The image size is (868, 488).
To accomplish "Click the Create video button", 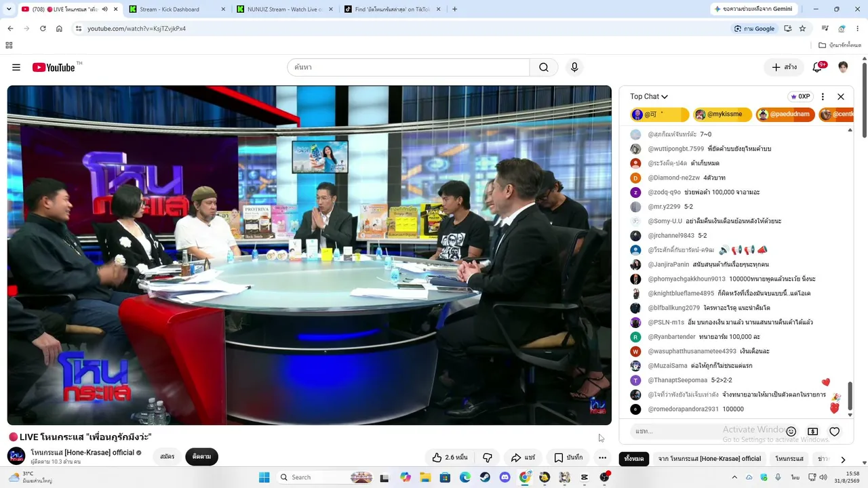I will pos(784,67).
